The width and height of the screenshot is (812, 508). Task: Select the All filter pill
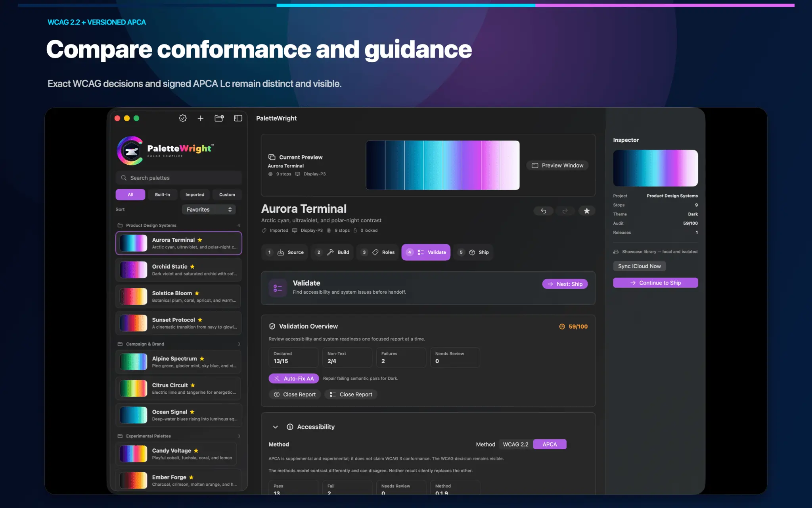click(x=130, y=194)
